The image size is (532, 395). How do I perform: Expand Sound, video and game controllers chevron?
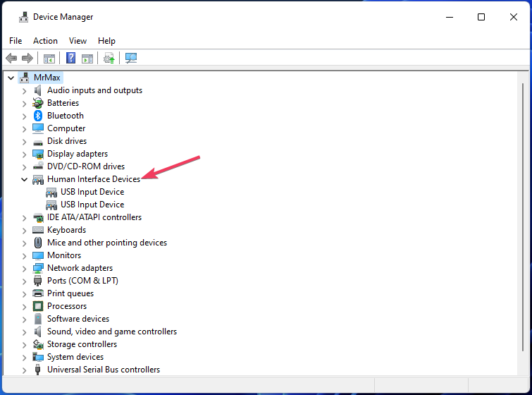coord(24,332)
